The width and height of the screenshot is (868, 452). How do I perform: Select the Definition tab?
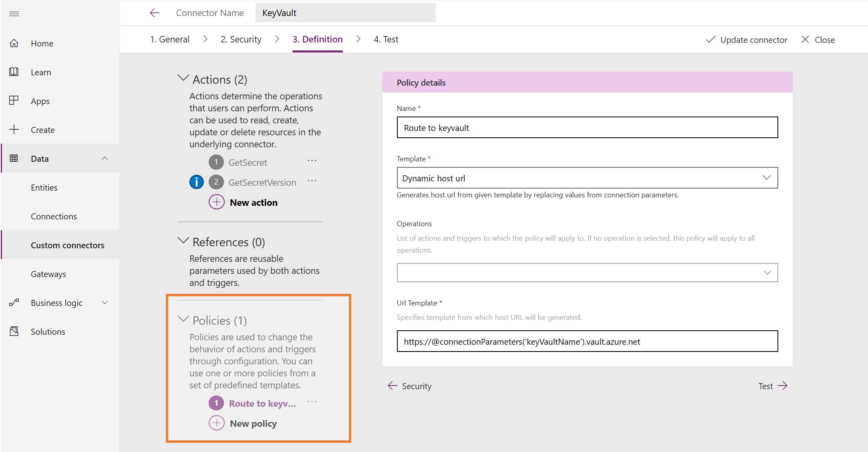point(317,39)
